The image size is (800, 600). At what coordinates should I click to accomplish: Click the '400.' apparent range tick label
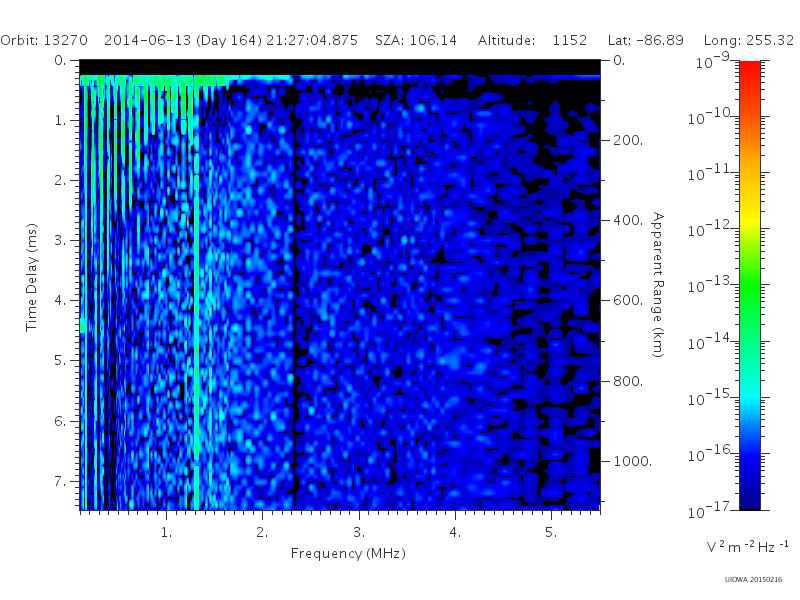pyautogui.click(x=628, y=220)
